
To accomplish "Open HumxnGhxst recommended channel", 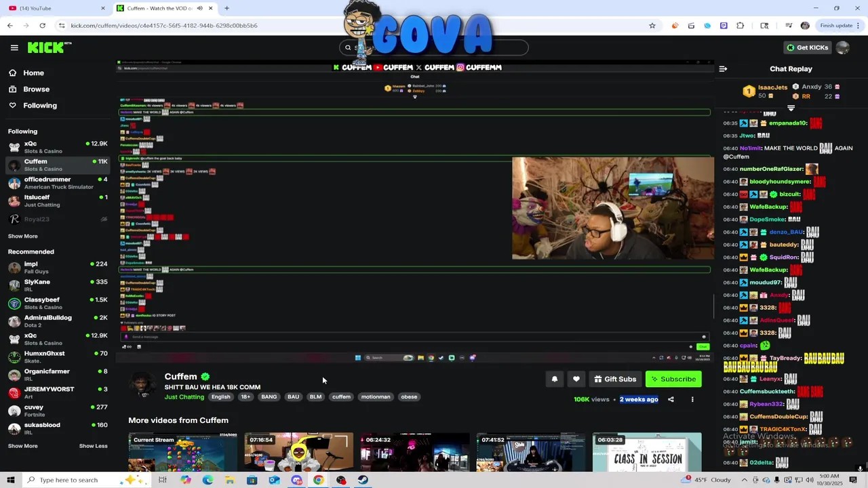I will 58,357.
